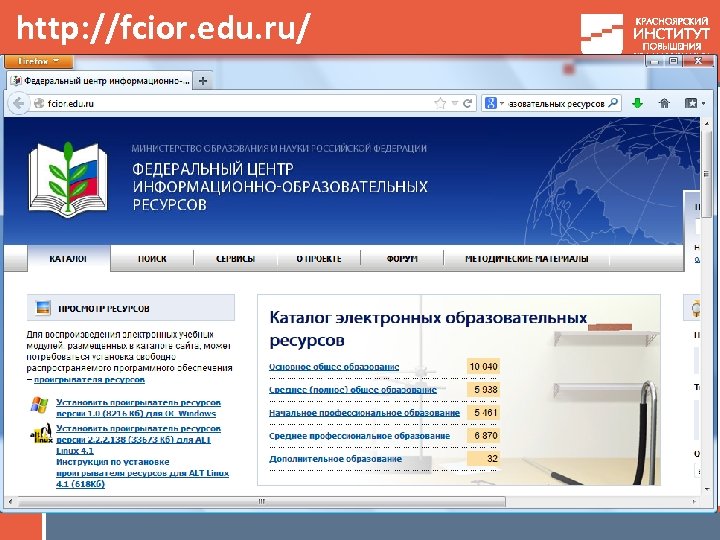Open the orange Firefox menu button
Viewport: 720px width, 540px height.
click(x=39, y=61)
